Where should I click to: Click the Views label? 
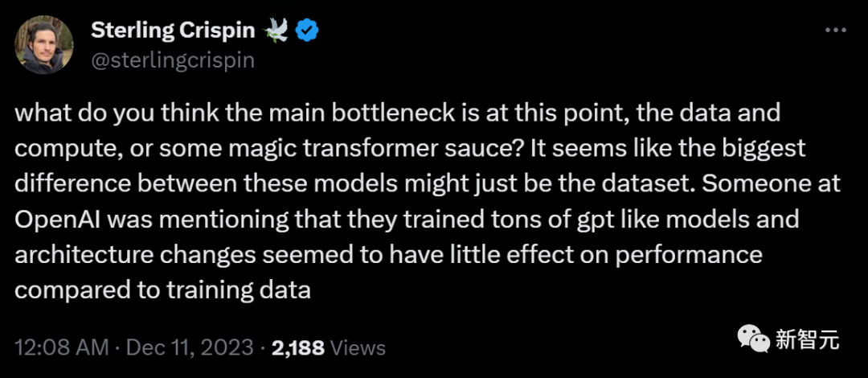[x=358, y=347]
